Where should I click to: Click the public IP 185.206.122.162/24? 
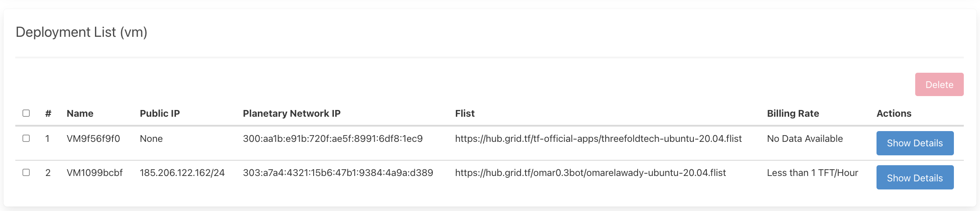tap(182, 173)
